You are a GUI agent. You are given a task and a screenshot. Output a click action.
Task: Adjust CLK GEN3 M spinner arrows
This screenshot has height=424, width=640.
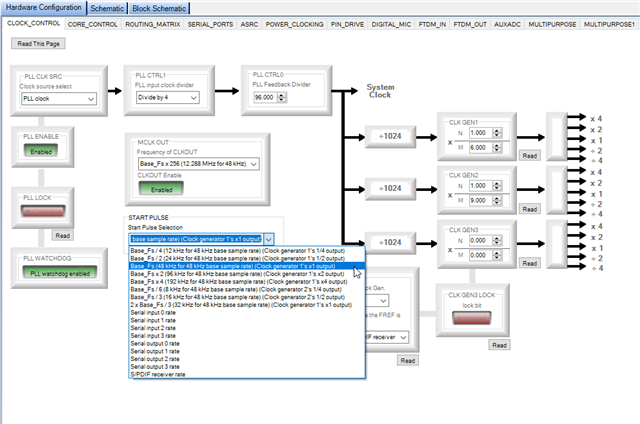pos(497,255)
